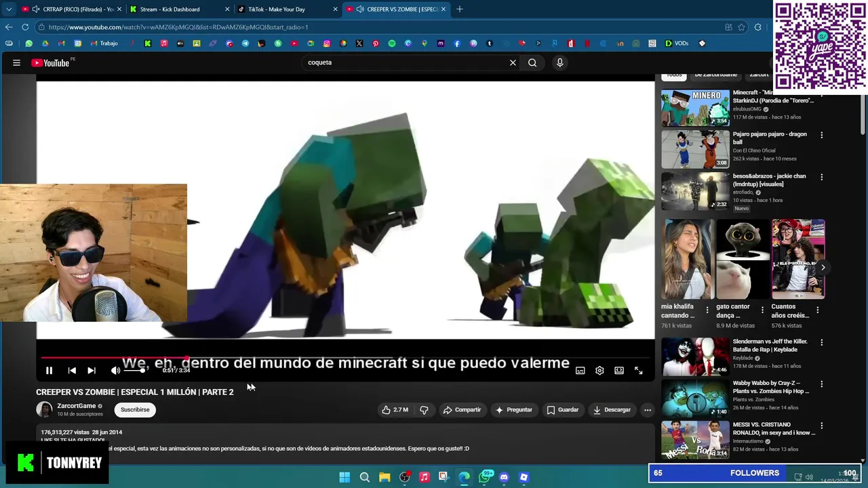Adjust the player volume slider
This screenshot has width=868, height=488.
click(x=134, y=371)
